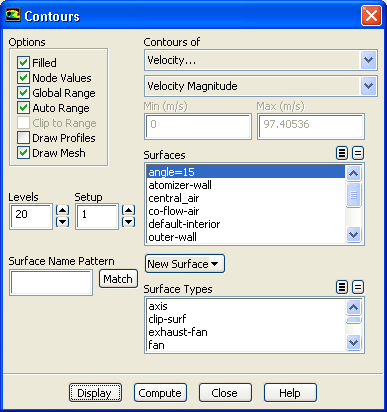Viewport: 387px width, 412px height.
Task: Increase Levels value with up arrow
Action: click(x=62, y=210)
